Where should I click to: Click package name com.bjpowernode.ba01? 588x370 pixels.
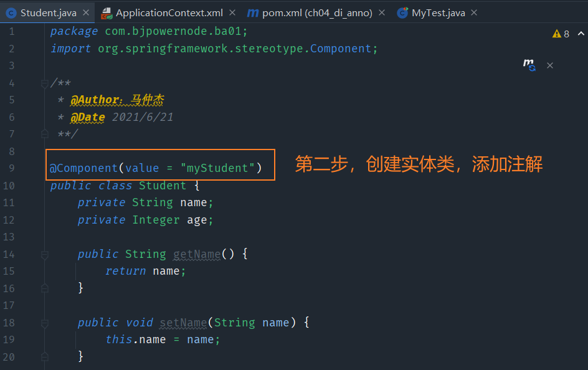point(173,31)
